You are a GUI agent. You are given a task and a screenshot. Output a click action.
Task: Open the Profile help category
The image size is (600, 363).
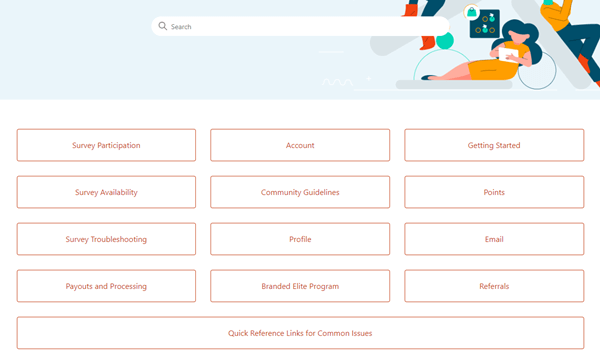click(300, 239)
